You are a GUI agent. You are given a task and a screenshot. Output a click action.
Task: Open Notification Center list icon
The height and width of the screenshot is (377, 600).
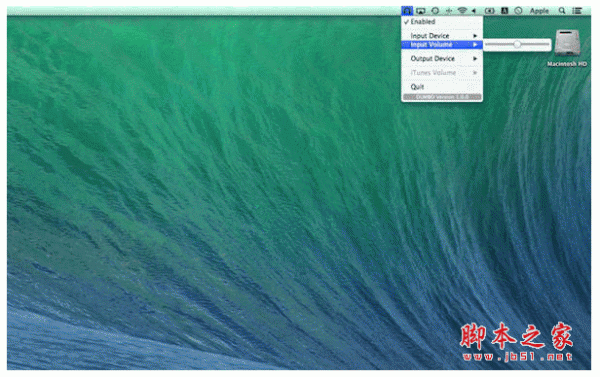pos(577,11)
